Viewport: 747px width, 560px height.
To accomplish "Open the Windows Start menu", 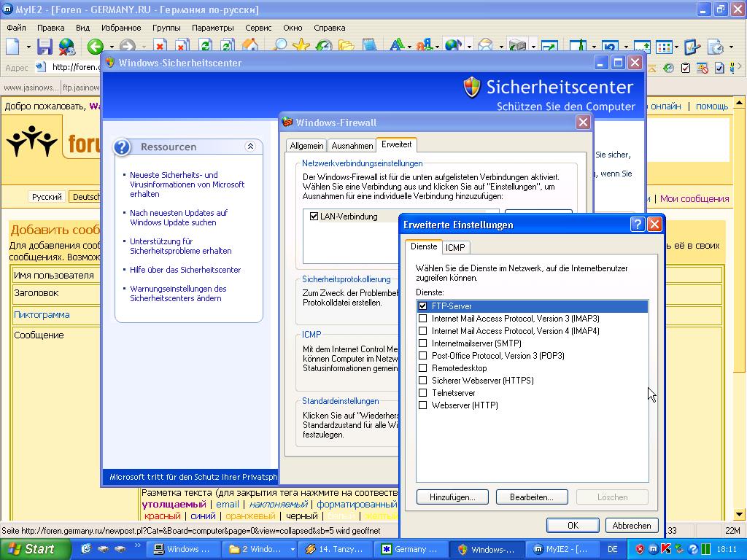I will 35,549.
